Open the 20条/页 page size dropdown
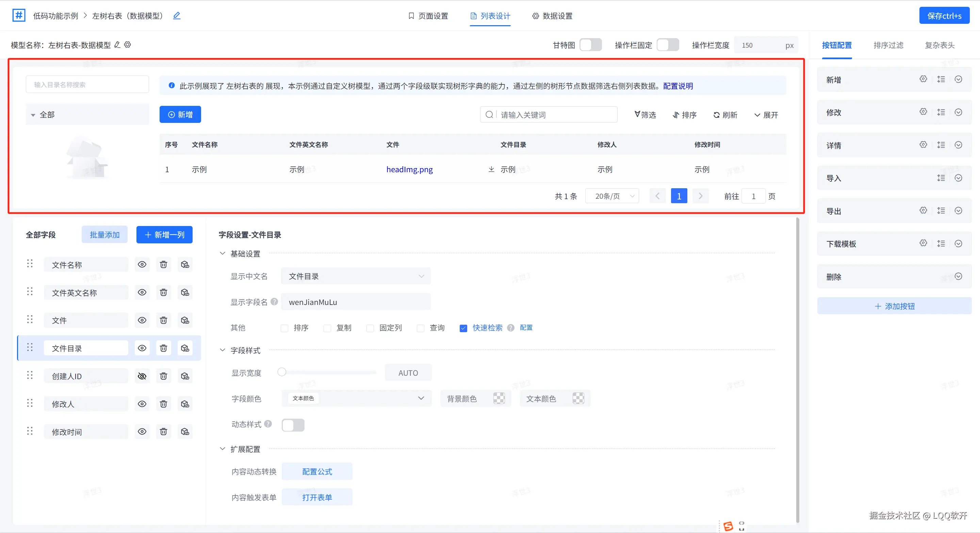 click(612, 196)
